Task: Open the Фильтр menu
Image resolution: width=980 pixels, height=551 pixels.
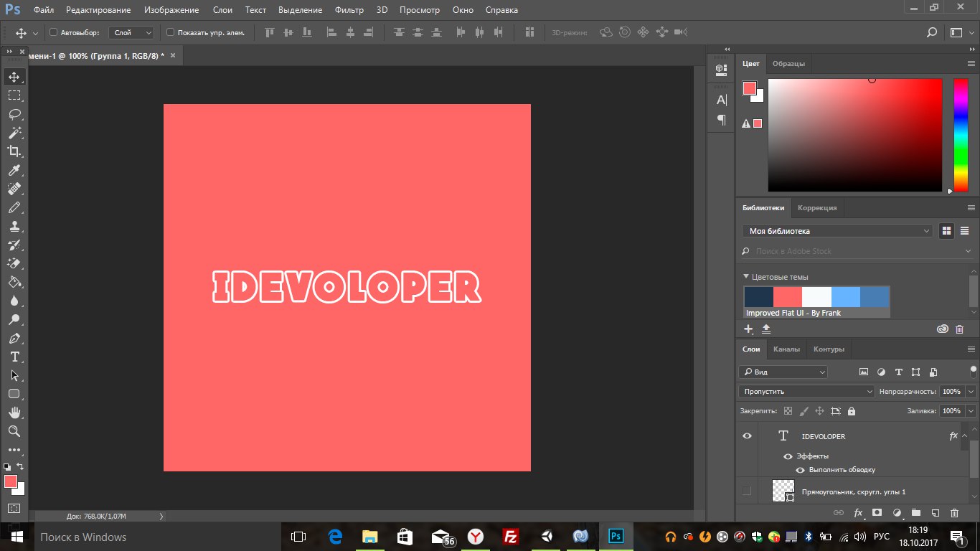Action: pyautogui.click(x=349, y=10)
